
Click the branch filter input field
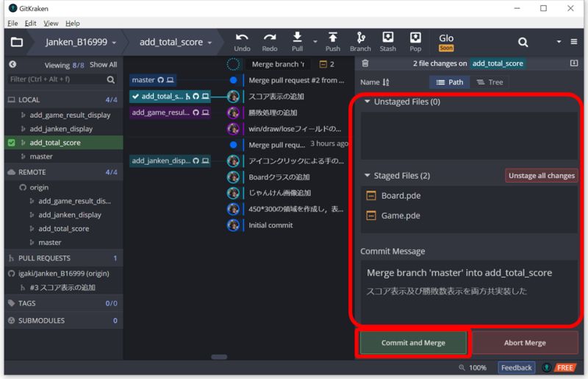tap(56, 79)
